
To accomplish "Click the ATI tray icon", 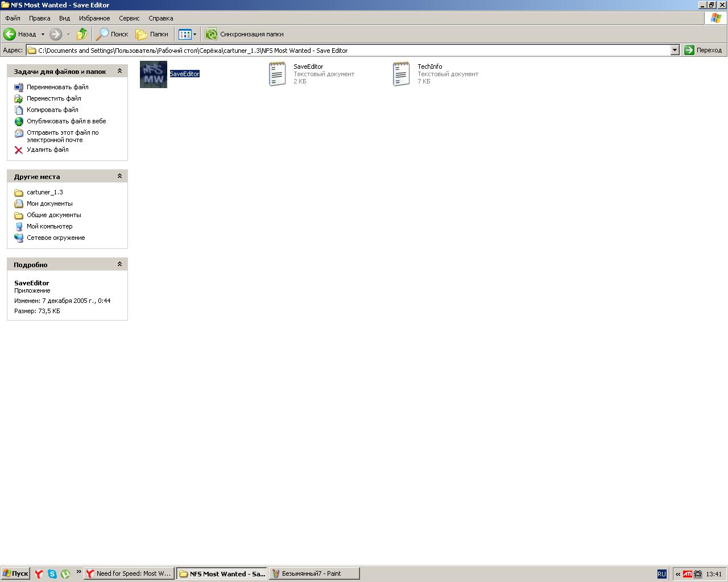I will (688, 574).
